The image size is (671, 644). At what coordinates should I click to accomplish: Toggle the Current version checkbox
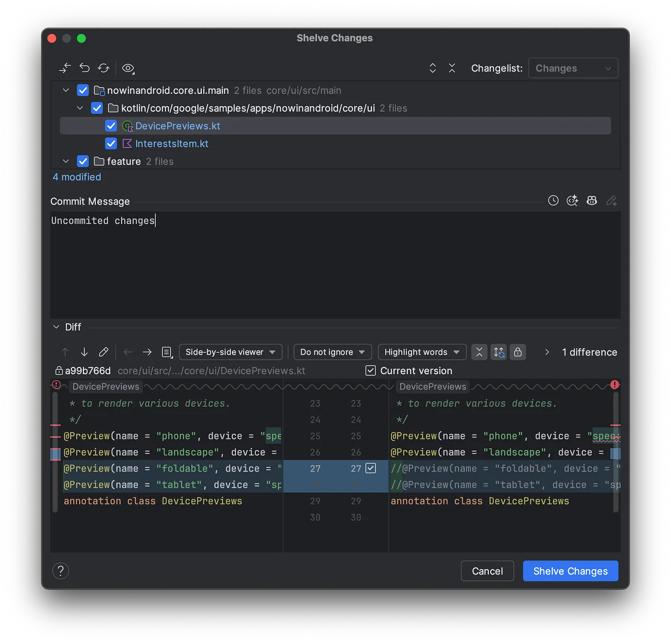tap(370, 371)
